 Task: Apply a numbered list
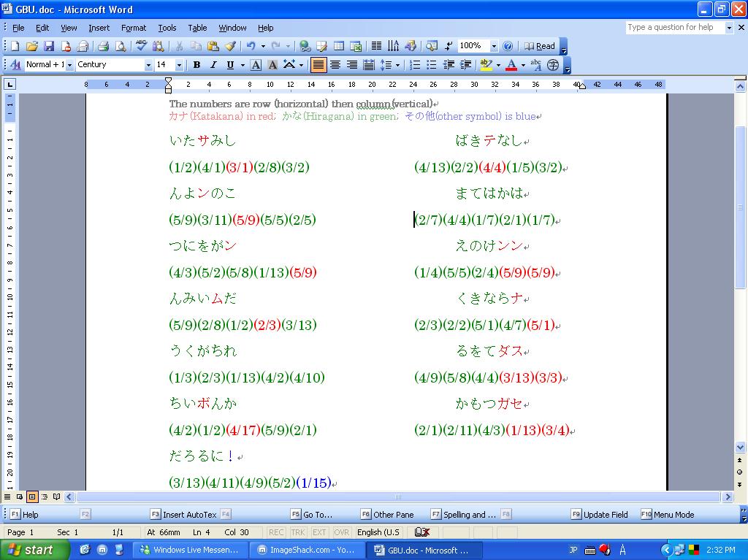coord(415,65)
